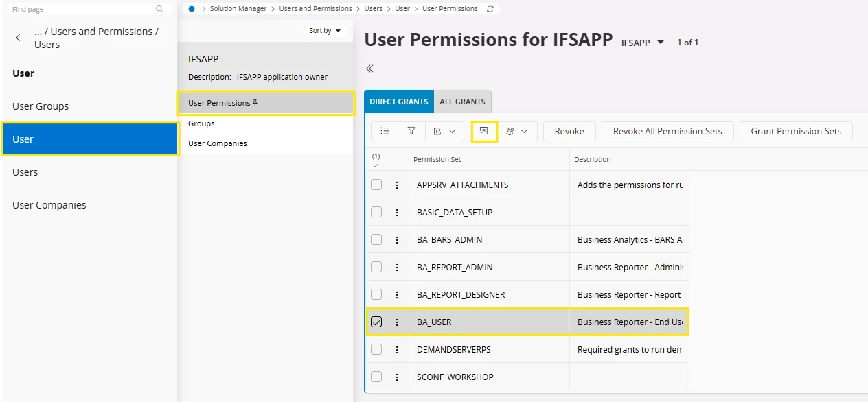Click the filter funnel icon
868x402 pixels.
tap(411, 131)
